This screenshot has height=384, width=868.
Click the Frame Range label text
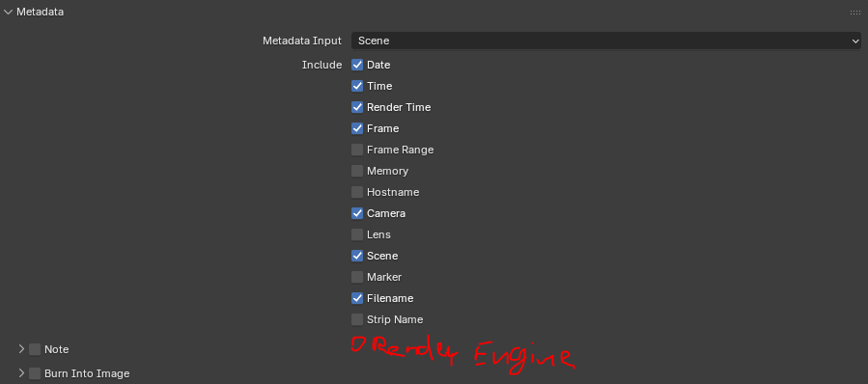coord(401,150)
